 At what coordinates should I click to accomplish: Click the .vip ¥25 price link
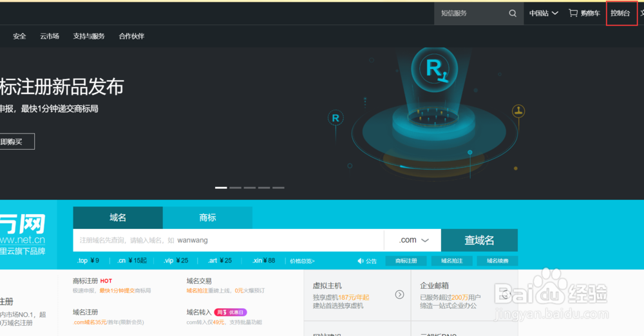click(176, 261)
